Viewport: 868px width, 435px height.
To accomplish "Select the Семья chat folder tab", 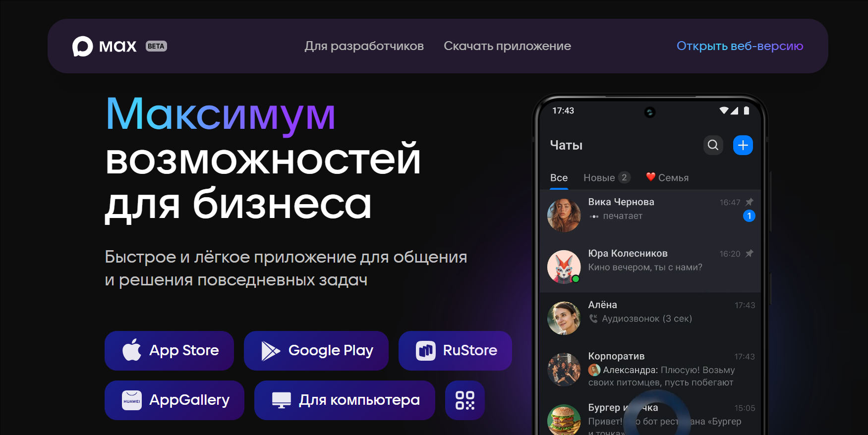I will [667, 178].
